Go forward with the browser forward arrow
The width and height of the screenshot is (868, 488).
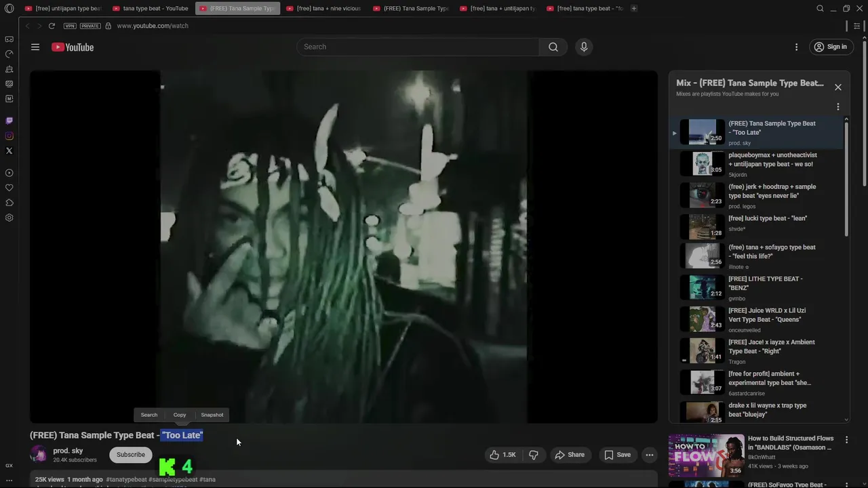click(39, 26)
